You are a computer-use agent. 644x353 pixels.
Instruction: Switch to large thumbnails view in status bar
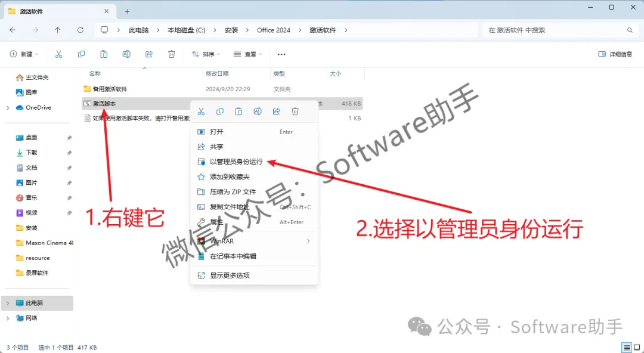[637, 347]
